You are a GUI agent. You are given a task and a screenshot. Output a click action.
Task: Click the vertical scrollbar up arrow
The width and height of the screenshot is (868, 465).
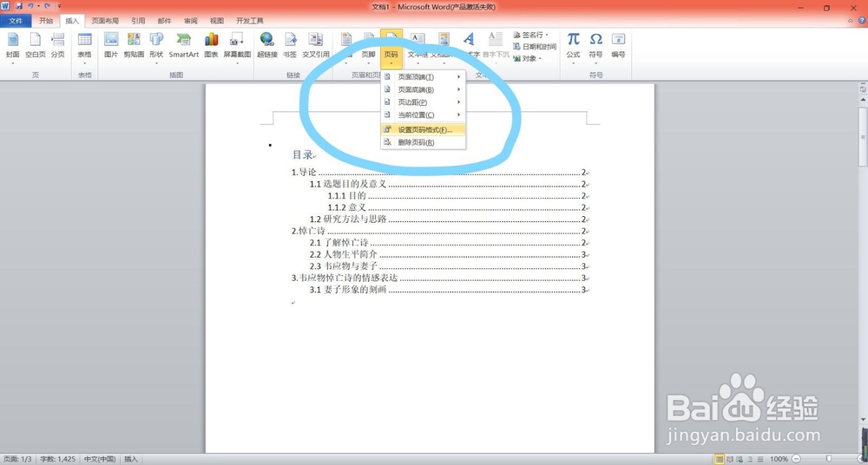pos(863,100)
